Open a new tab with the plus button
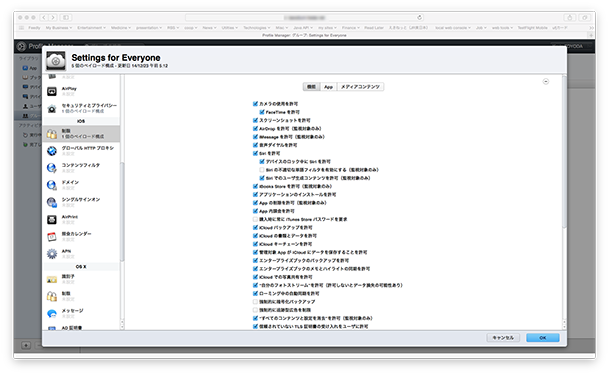609x375 pixels. pos(591,35)
